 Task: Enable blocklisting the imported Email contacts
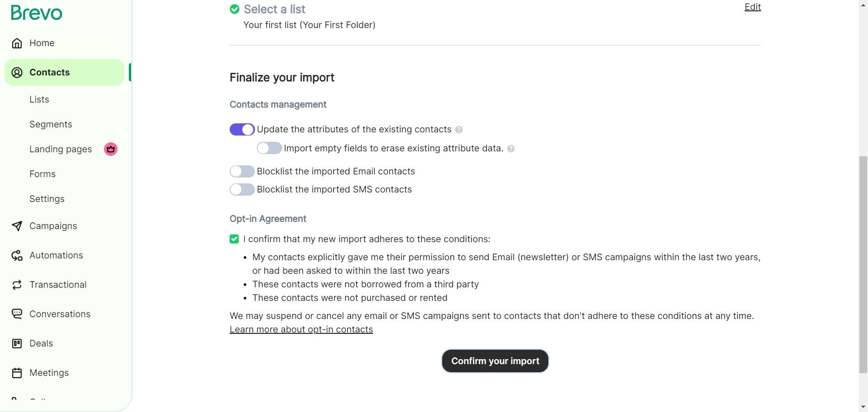tap(241, 171)
